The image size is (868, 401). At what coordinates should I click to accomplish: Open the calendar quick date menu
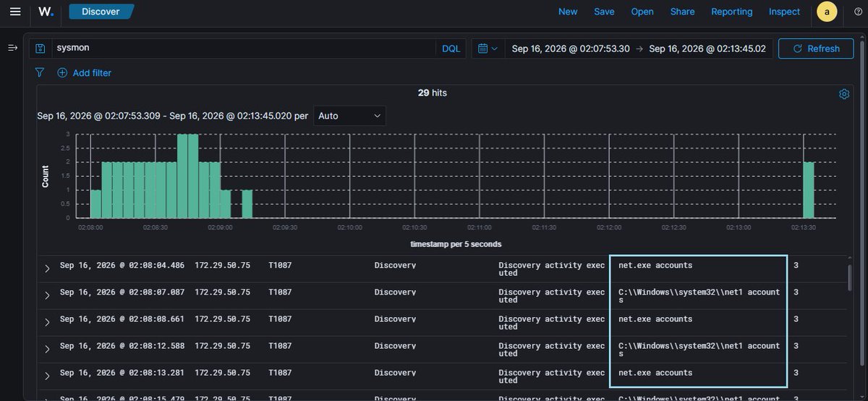[488, 48]
